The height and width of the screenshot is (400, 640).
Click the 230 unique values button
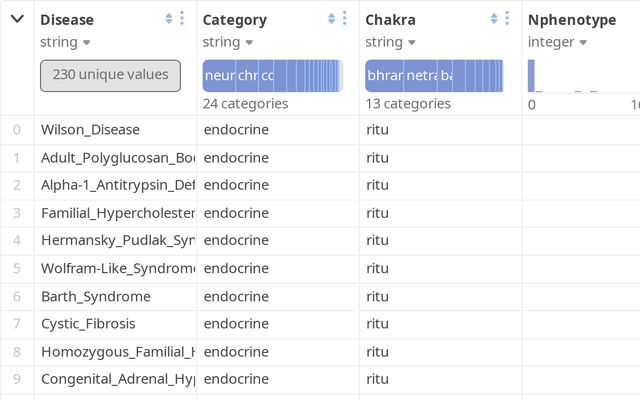[110, 76]
